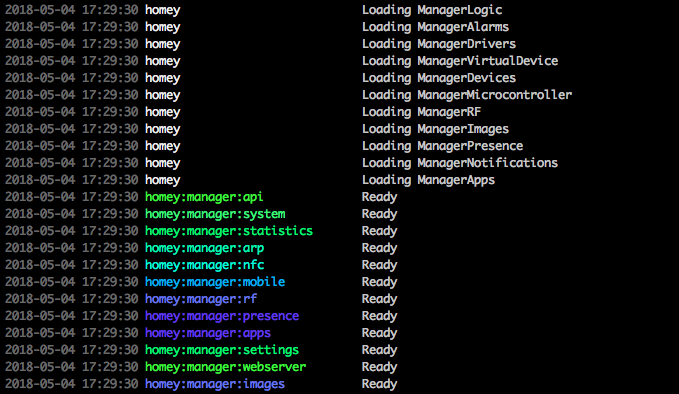Viewport: 679px width, 394px height.
Task: Click the 'Loading ManagerRF' log text
Action: 421,112
